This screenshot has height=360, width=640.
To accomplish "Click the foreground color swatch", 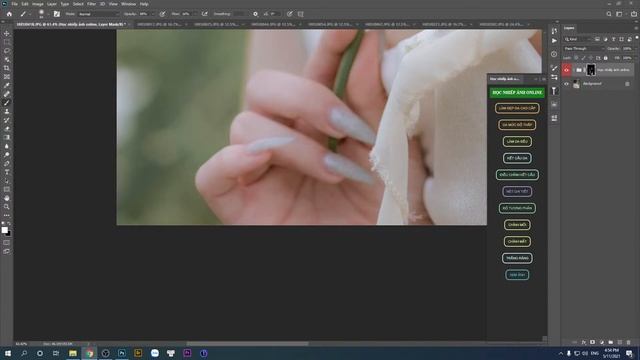I will (4, 230).
